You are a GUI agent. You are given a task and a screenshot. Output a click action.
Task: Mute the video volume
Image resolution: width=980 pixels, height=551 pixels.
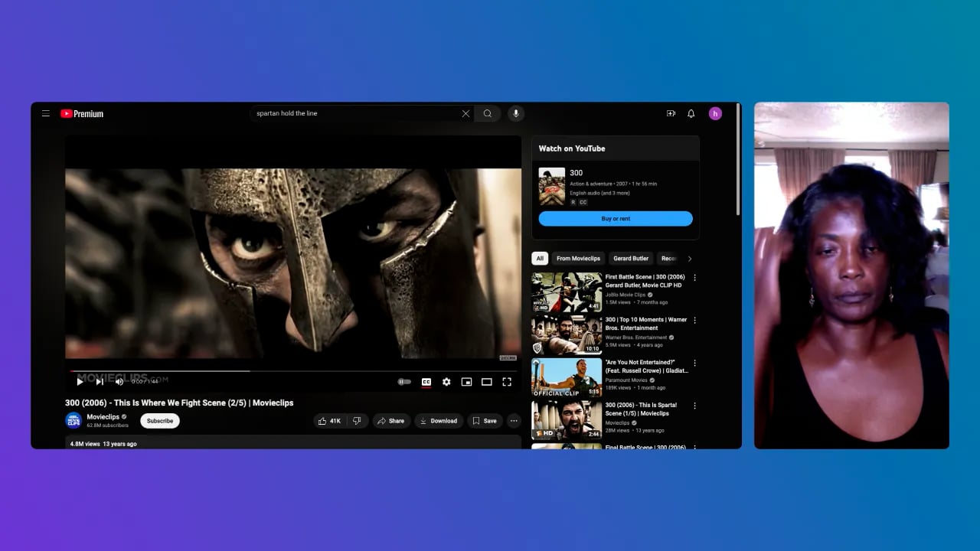tap(119, 382)
